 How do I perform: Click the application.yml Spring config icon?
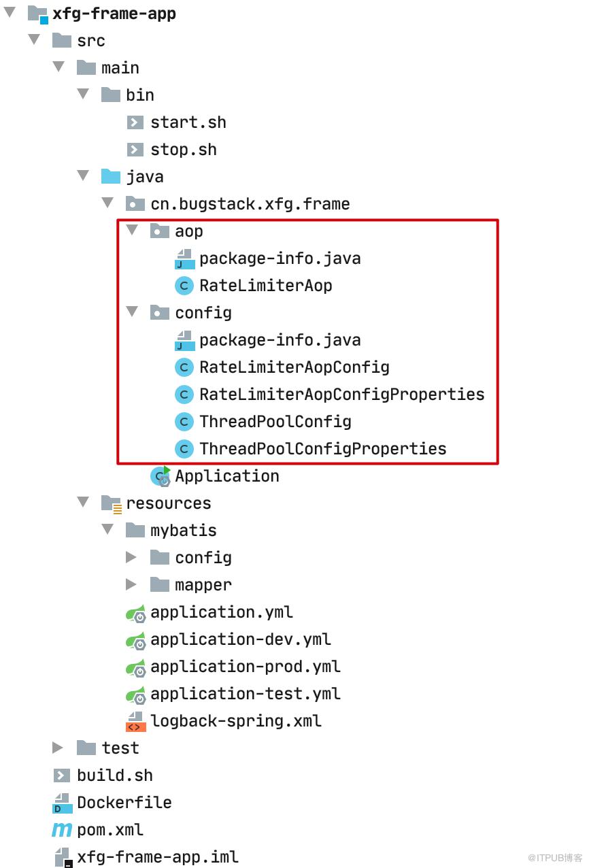[136, 613]
